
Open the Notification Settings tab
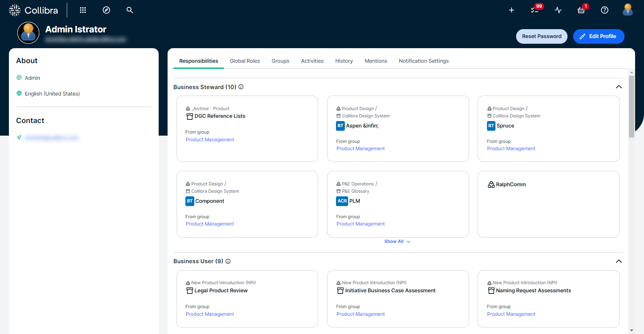pos(423,61)
